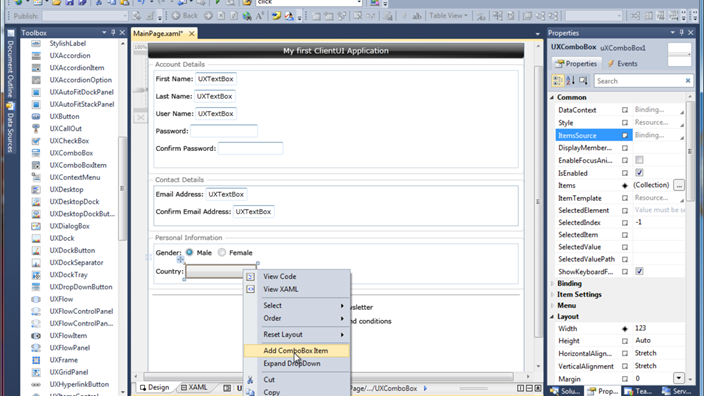Select the Male gender radio button
Image resolution: width=704 pixels, height=396 pixels.
[189, 252]
